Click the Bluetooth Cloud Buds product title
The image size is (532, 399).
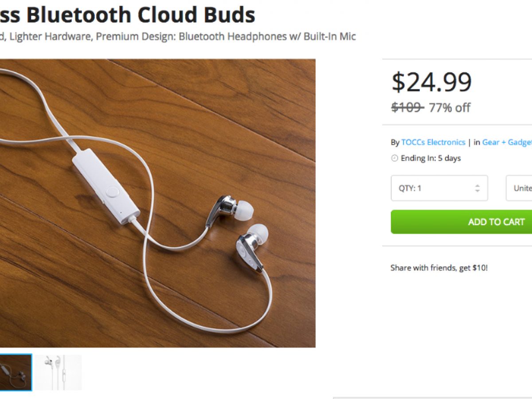coord(133,15)
